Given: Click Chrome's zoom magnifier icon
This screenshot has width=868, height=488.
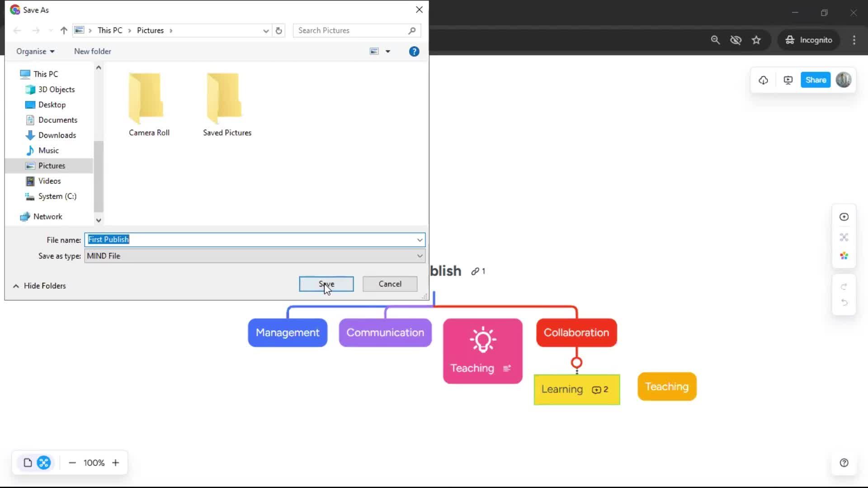Looking at the screenshot, I should [715, 40].
